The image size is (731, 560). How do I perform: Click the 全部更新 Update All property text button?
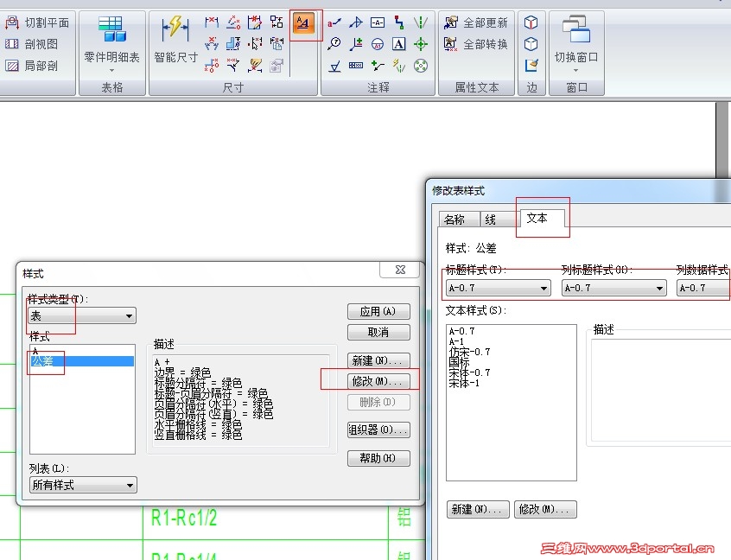pyautogui.click(x=476, y=22)
